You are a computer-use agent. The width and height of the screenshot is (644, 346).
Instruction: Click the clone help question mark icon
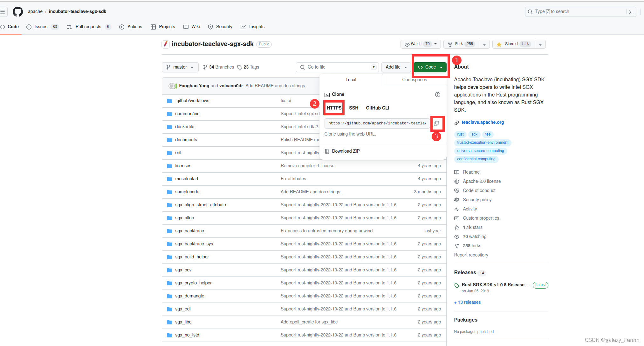pyautogui.click(x=437, y=95)
